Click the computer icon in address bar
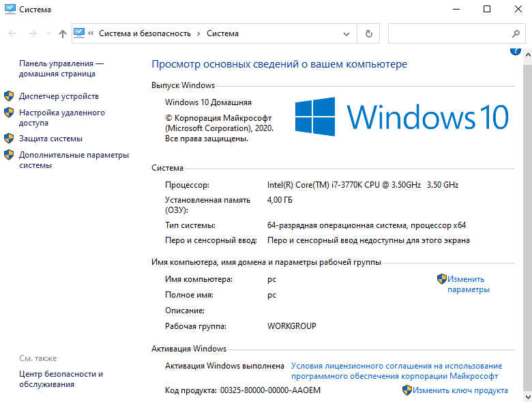The height and width of the screenshot is (402, 532). [79, 33]
